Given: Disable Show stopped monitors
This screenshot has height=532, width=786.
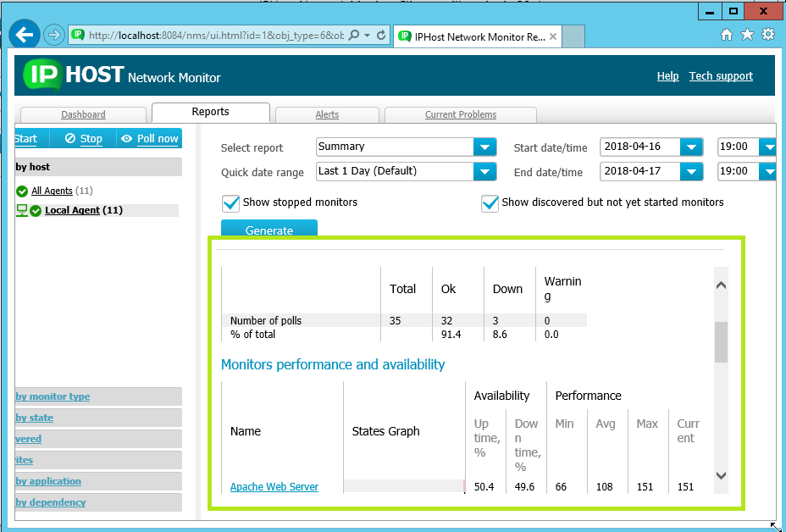Looking at the screenshot, I should [x=231, y=203].
